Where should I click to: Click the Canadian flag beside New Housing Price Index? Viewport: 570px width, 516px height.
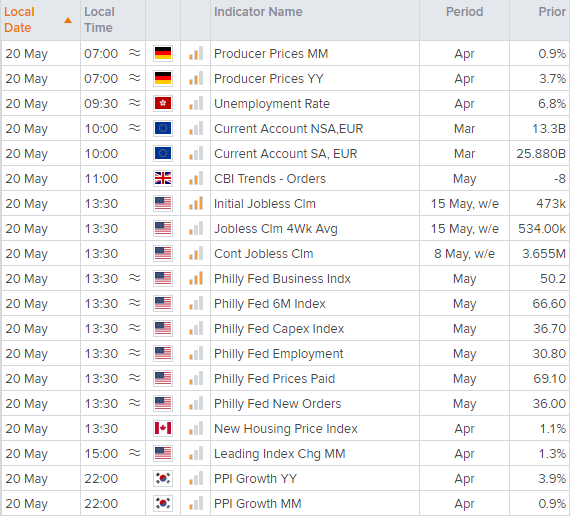coord(162,428)
